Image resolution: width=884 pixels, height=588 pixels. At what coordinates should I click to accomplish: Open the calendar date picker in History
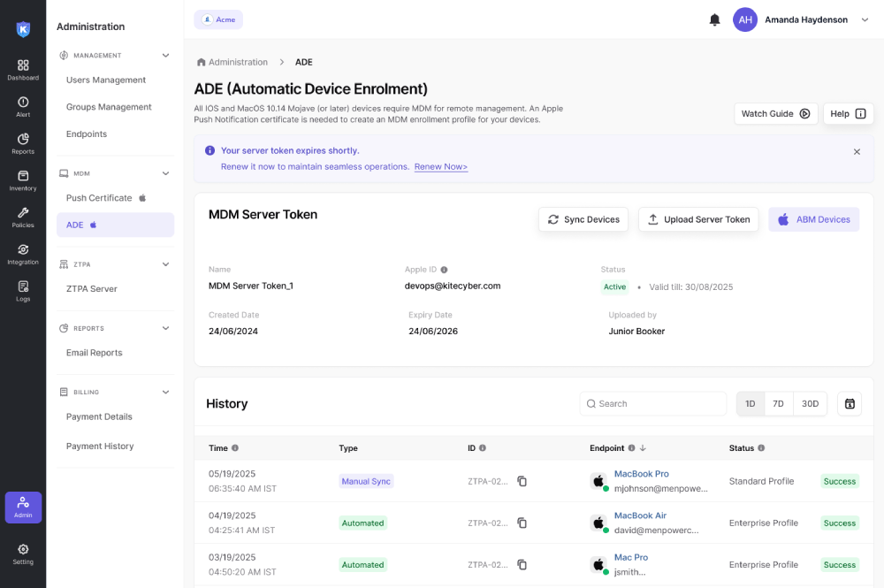[x=850, y=403]
